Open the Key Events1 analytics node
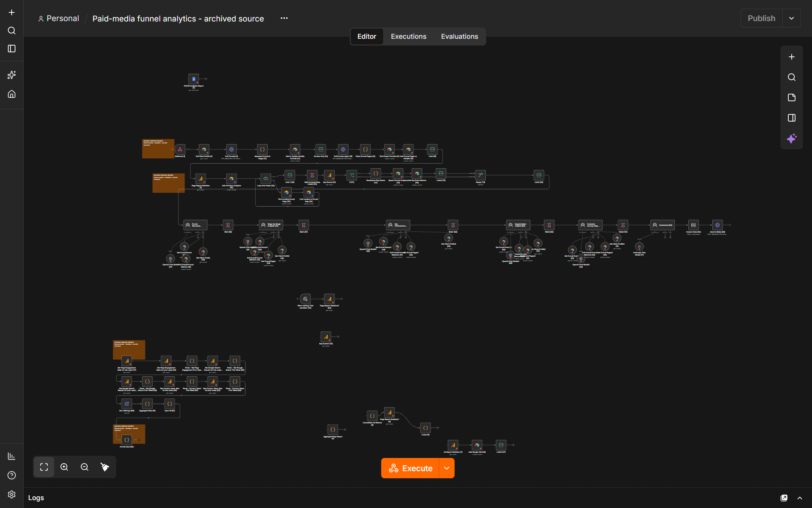The height and width of the screenshot is (508, 812). click(x=326, y=337)
